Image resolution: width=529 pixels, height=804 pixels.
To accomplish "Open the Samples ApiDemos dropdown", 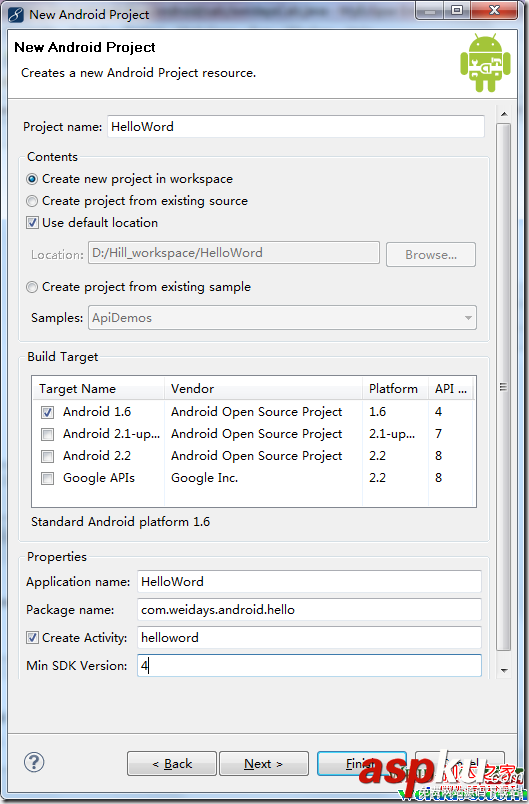I will coord(282,318).
